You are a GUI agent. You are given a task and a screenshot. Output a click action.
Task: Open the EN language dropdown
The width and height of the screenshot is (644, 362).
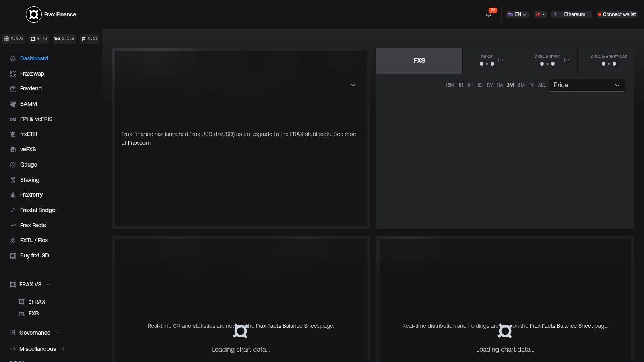tap(517, 14)
